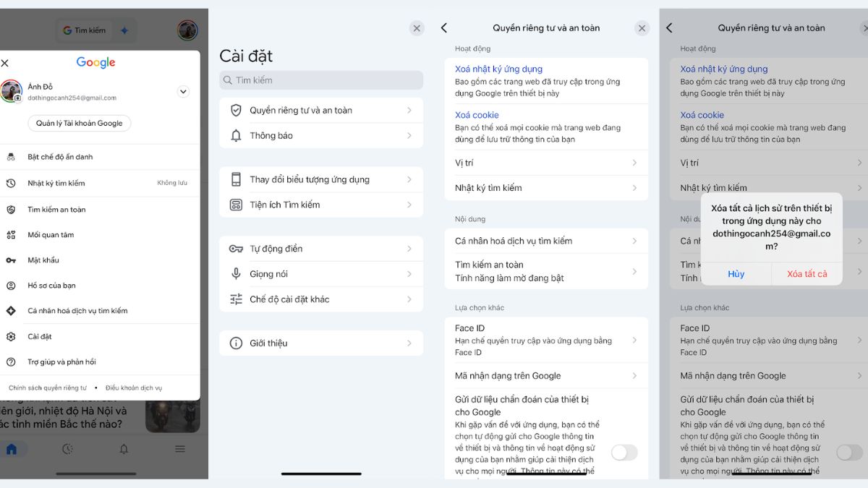This screenshot has width=868, height=488.
Task: Tap Quản lý Tài khoản Google button
Action: 80,123
